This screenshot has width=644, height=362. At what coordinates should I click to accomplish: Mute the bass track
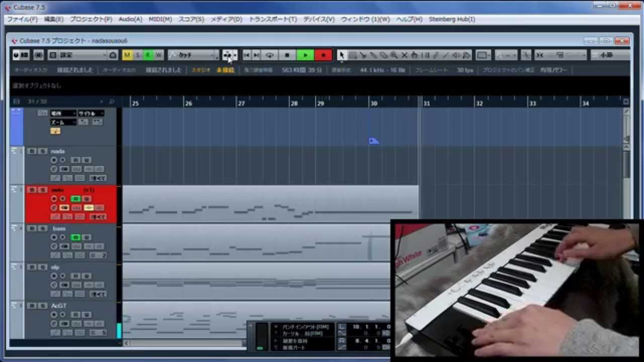pos(32,229)
